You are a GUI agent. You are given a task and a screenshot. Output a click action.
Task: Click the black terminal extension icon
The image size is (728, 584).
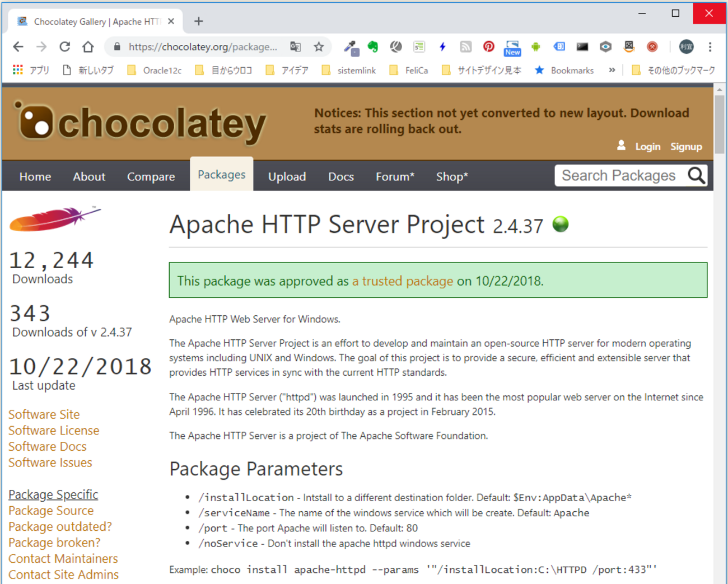(582, 47)
